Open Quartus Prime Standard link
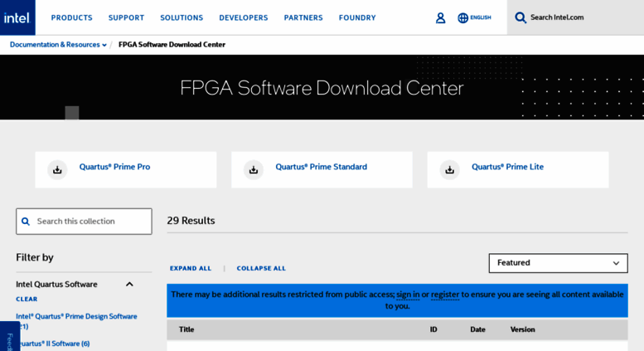Viewport: 644px width, 351px height. [x=322, y=167]
